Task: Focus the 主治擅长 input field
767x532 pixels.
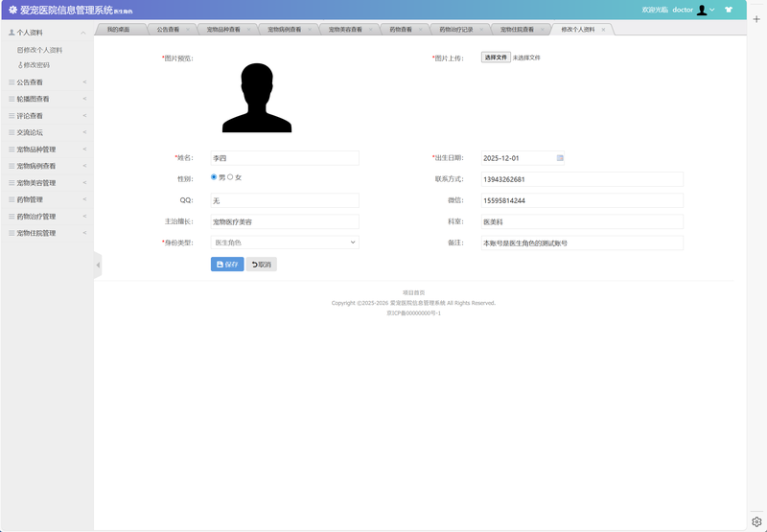Action: point(285,221)
